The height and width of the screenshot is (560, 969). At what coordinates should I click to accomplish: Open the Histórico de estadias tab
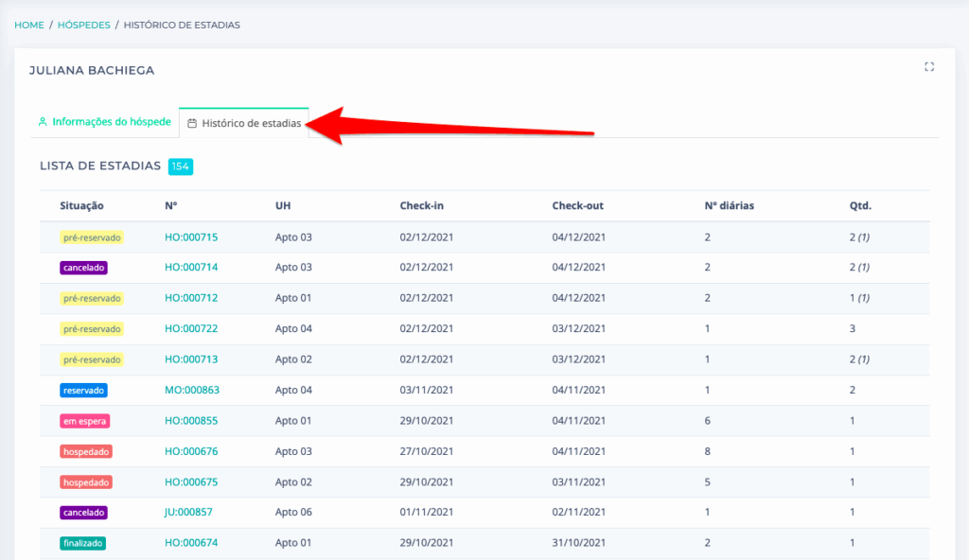244,123
